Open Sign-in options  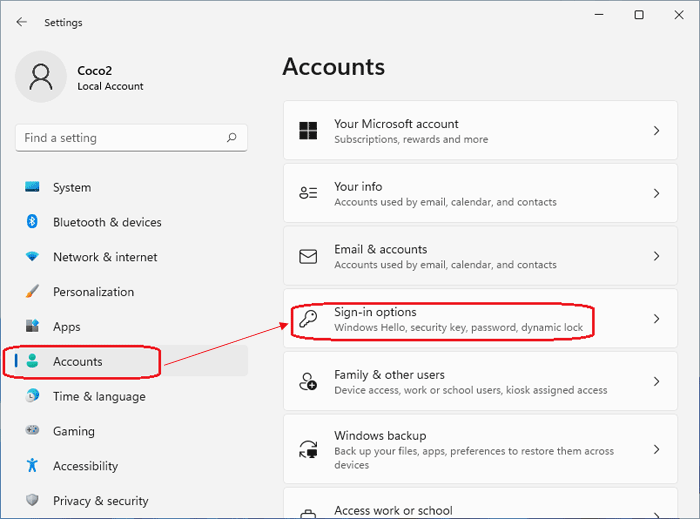click(480, 319)
